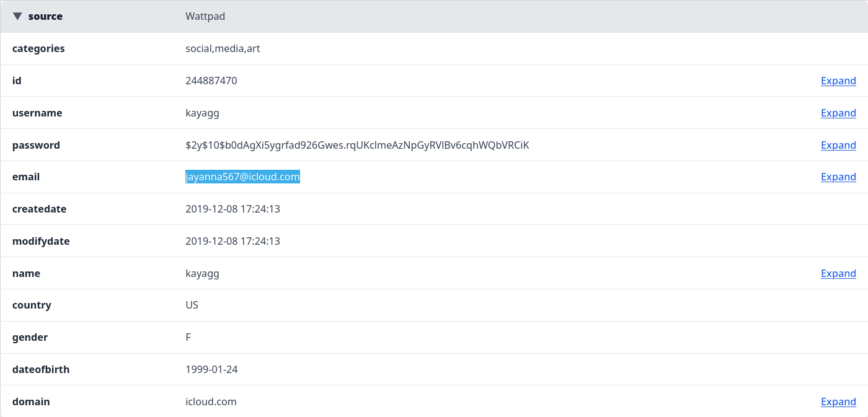Expand the domain row
The width and height of the screenshot is (868, 417).
tap(838, 402)
